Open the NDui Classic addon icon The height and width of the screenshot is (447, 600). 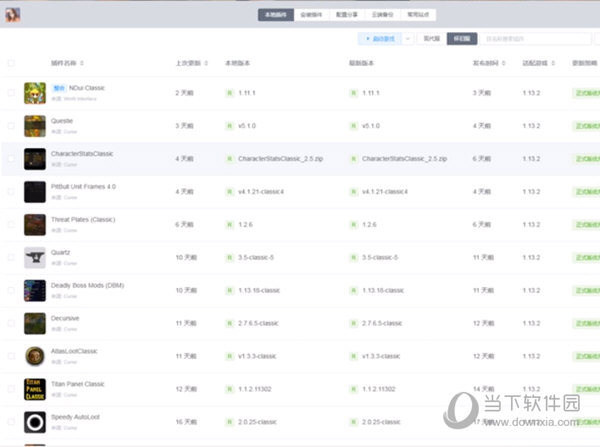35,93
